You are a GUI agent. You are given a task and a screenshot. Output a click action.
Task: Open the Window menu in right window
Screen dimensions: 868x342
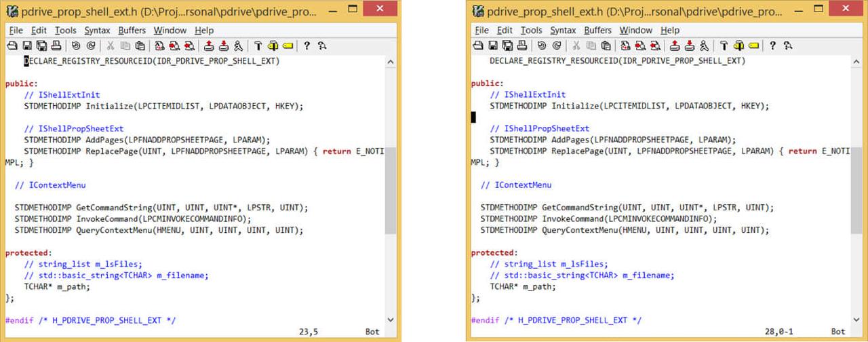click(x=635, y=31)
